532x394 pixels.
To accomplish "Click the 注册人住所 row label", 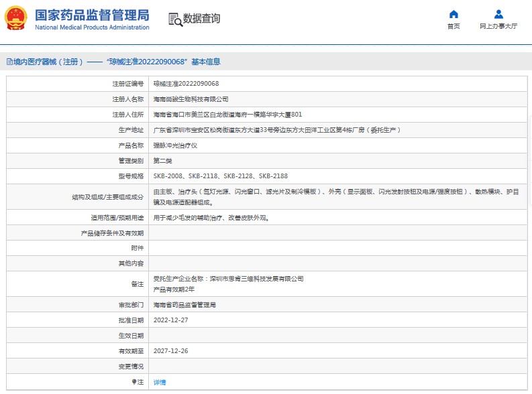I will coord(128,115).
